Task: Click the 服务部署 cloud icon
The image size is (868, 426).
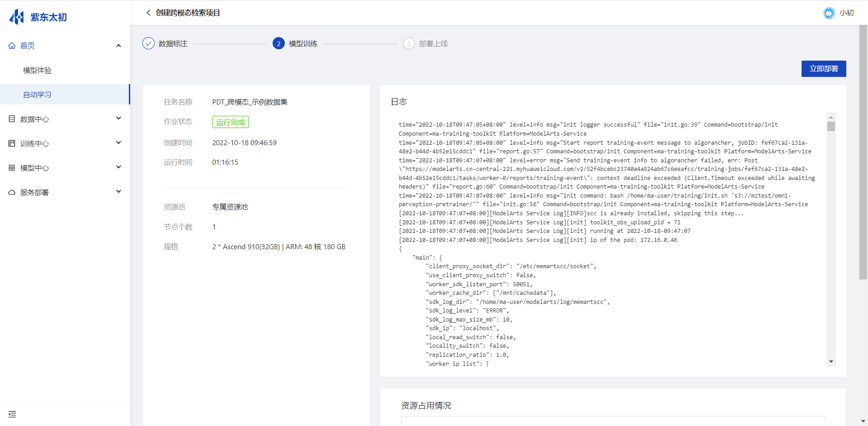Action: tap(12, 192)
